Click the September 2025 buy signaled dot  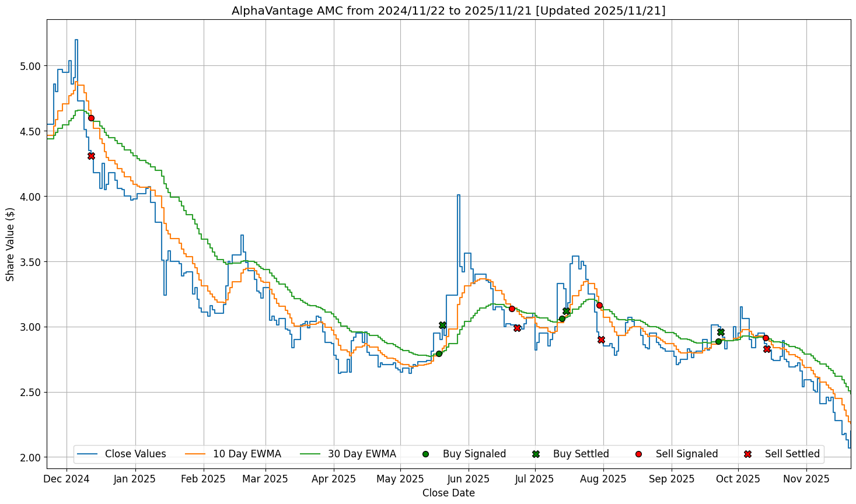click(718, 341)
